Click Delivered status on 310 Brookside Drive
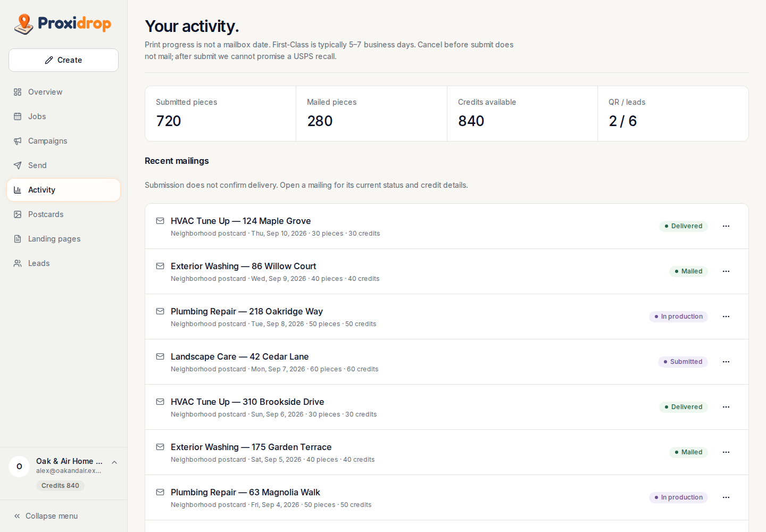 684,407
